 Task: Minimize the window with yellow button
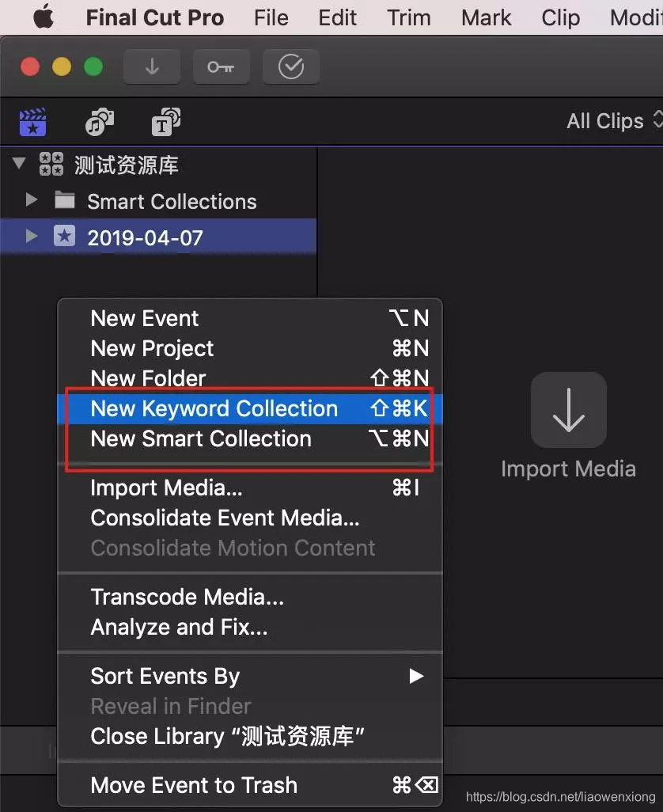(62, 66)
